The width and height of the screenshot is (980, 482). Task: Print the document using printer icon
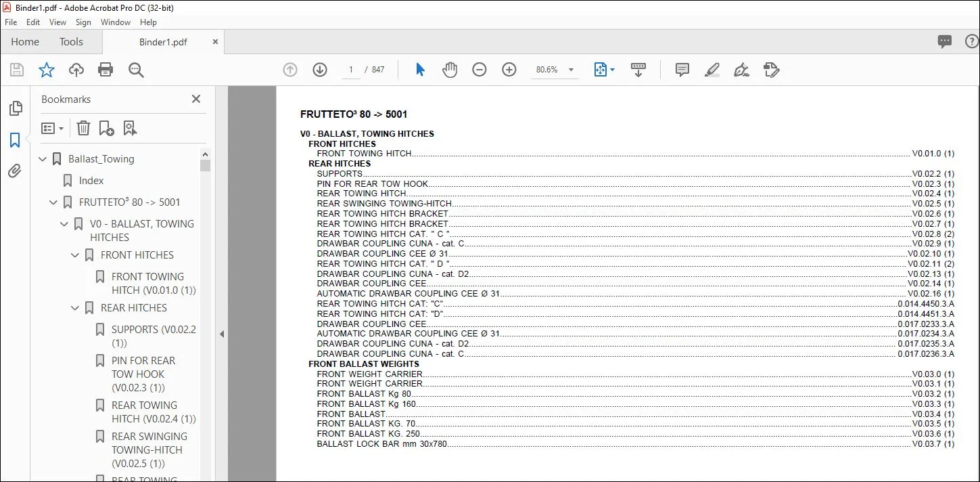(x=106, y=70)
